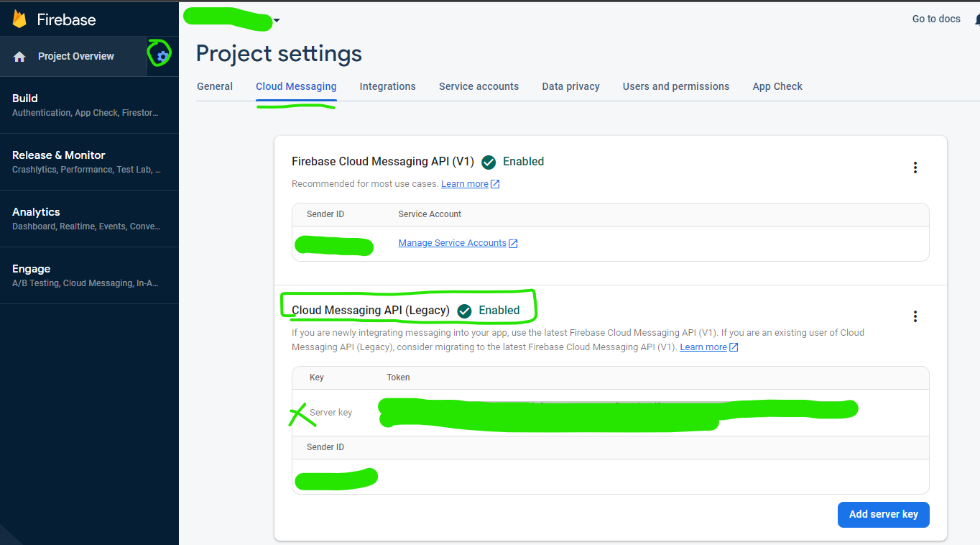
Task: Open three-dot menu for Cloud Messaging API (Legacy)
Action: [915, 316]
